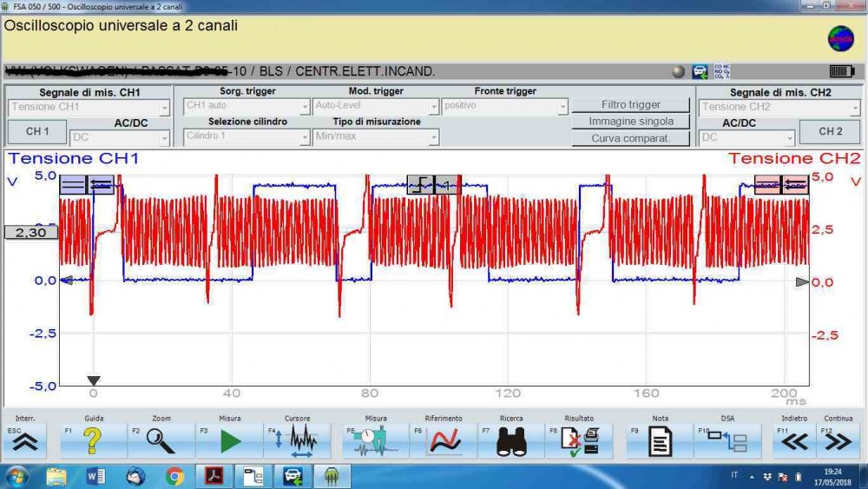
Task: Click the Filtro trigger button
Action: pos(631,105)
